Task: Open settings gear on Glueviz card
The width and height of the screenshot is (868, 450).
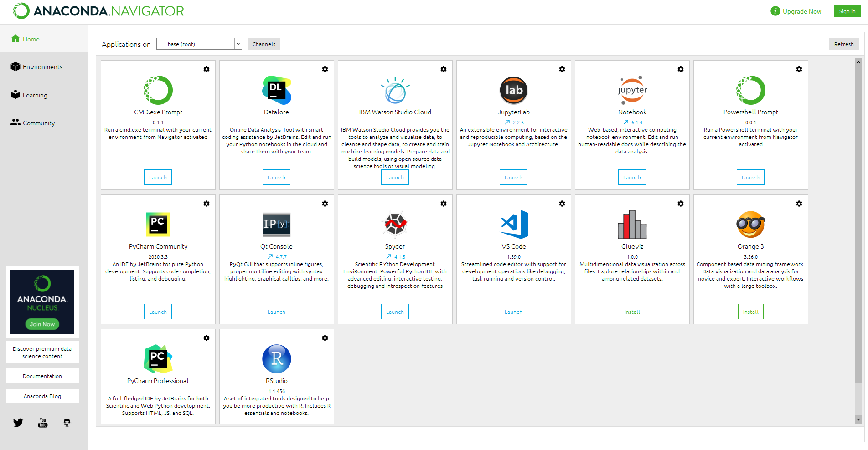Action: click(x=681, y=204)
